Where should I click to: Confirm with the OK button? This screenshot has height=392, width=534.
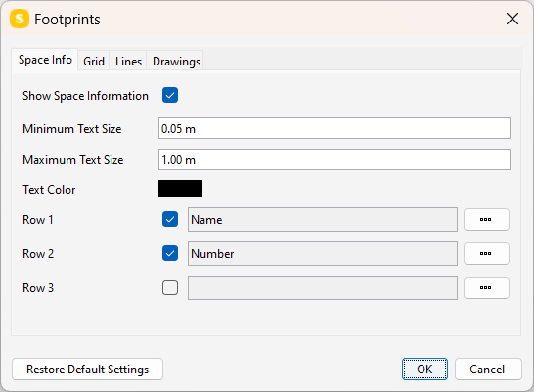424,370
